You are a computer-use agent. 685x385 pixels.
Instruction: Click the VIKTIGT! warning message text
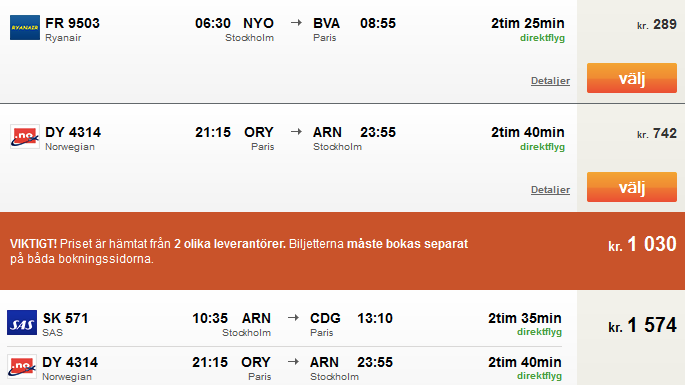pyautogui.click(x=239, y=251)
